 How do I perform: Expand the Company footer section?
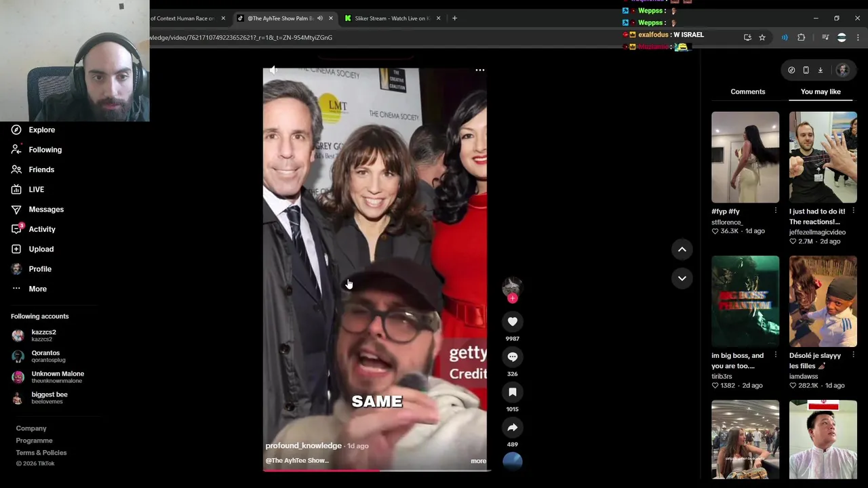click(x=31, y=428)
